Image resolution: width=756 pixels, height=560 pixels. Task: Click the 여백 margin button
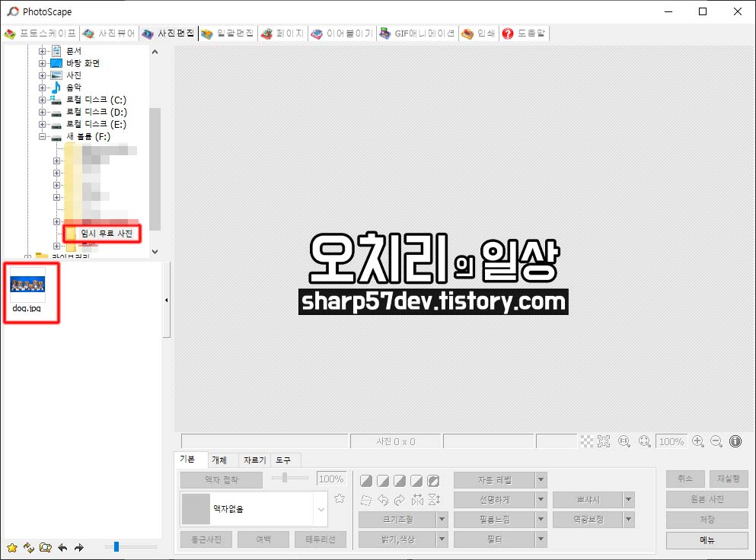click(x=263, y=539)
